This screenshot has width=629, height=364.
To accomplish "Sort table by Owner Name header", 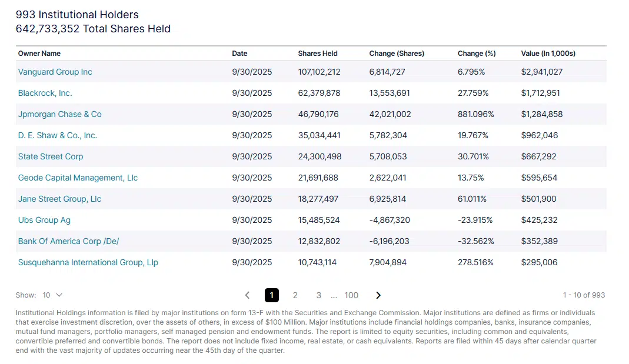I will click(x=39, y=54).
